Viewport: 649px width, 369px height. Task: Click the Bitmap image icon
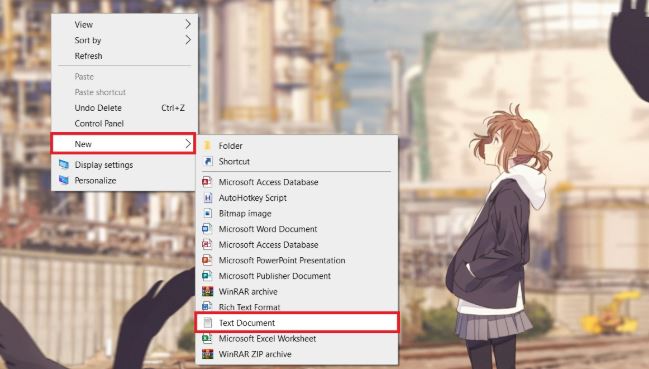[207, 213]
